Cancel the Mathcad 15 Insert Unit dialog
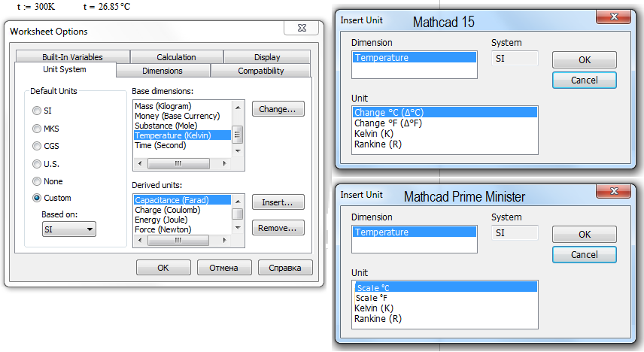The width and height of the screenshot is (644, 352). point(585,80)
